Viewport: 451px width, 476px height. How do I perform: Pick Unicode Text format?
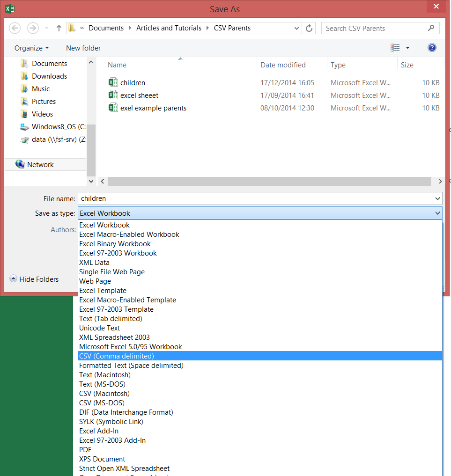tap(260, 328)
